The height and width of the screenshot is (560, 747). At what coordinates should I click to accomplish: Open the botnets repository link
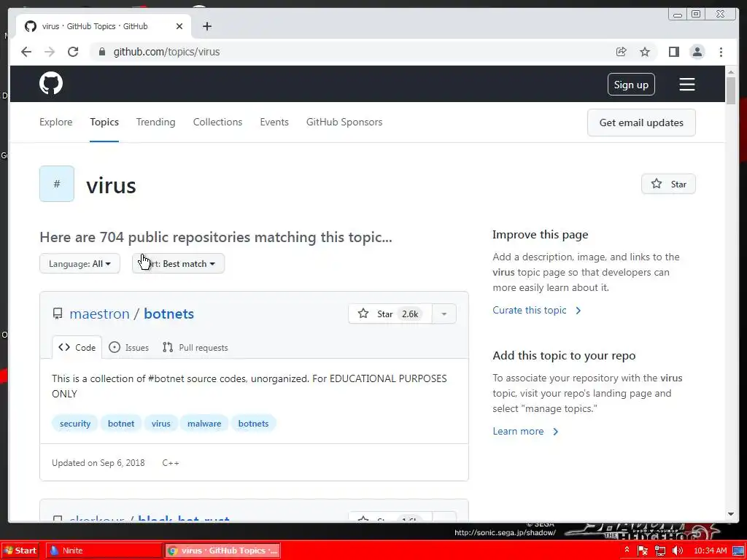pyautogui.click(x=169, y=314)
